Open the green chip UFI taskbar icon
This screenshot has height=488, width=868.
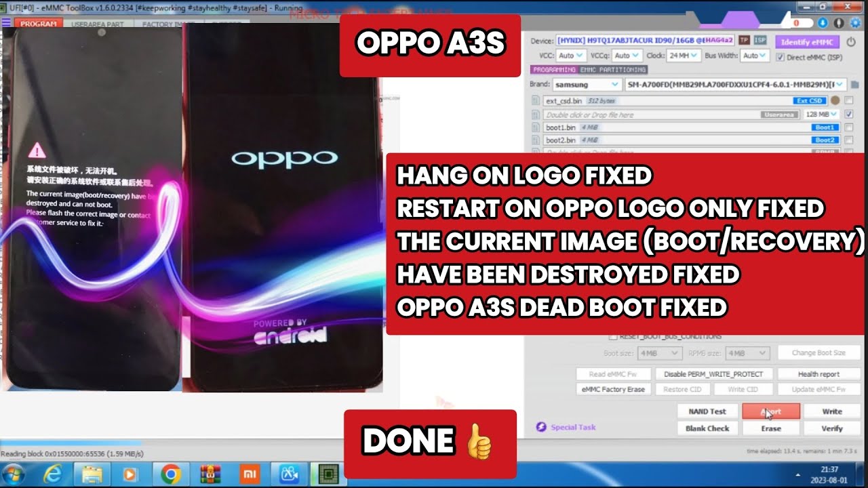(x=328, y=474)
